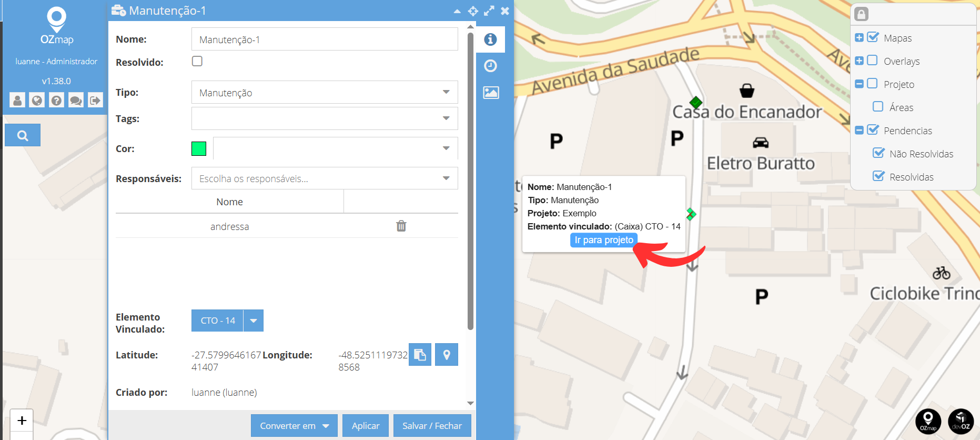Locate pendency with map pin button
This screenshot has width=980, height=440.
447,355
